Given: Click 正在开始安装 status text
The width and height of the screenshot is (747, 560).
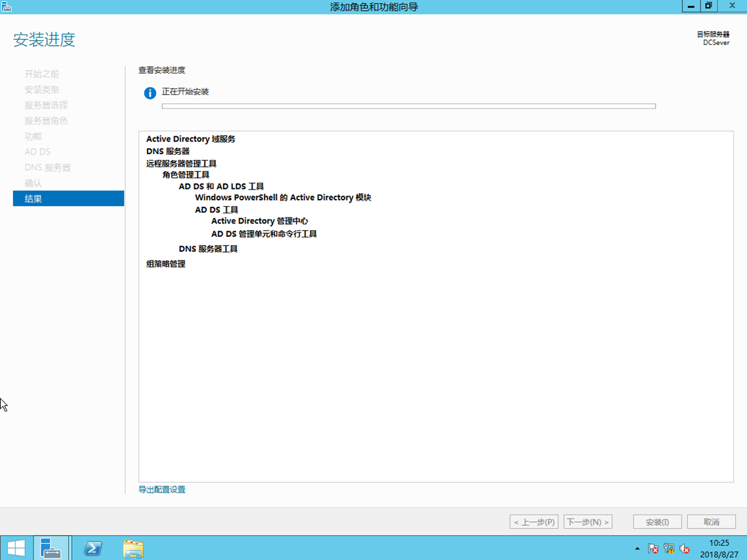Looking at the screenshot, I should tap(185, 92).
